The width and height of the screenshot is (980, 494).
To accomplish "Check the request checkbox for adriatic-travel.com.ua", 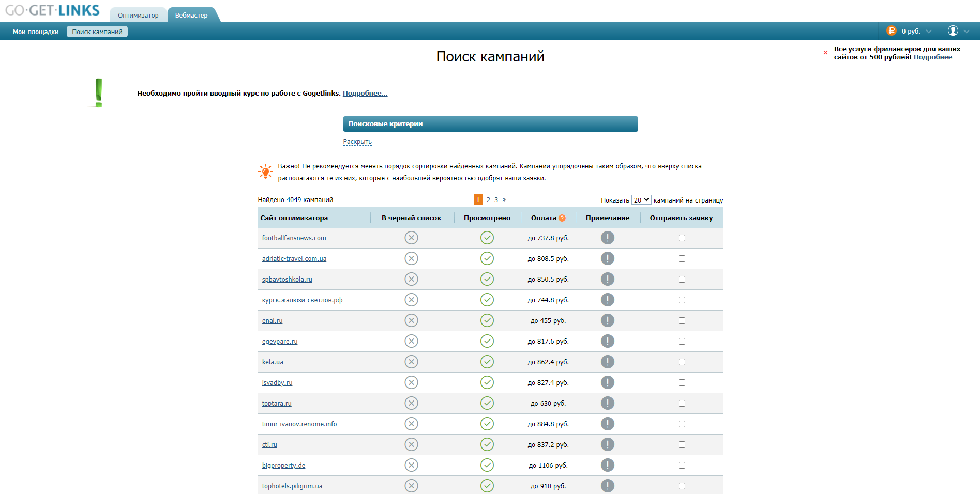I will pos(682,258).
